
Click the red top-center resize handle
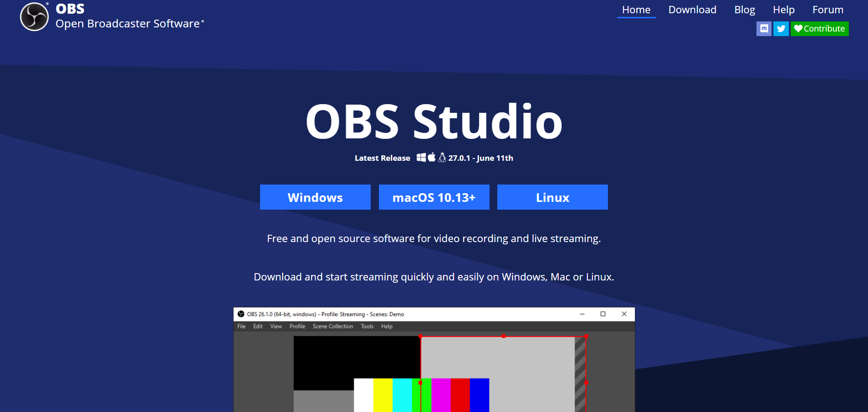coord(503,336)
